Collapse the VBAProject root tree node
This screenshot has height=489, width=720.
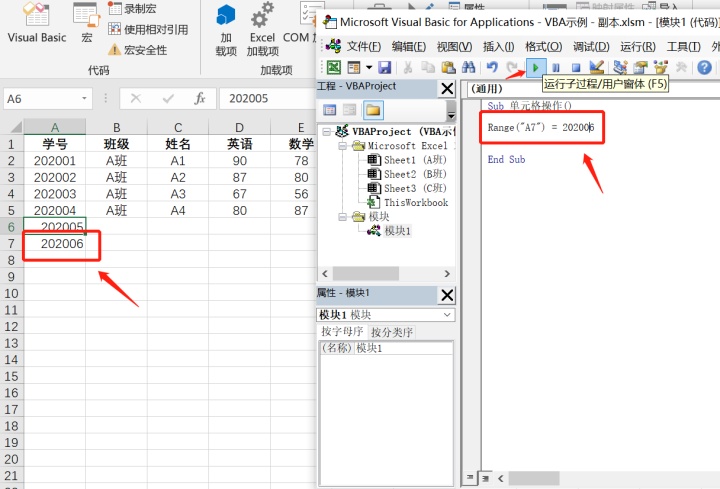click(326, 132)
